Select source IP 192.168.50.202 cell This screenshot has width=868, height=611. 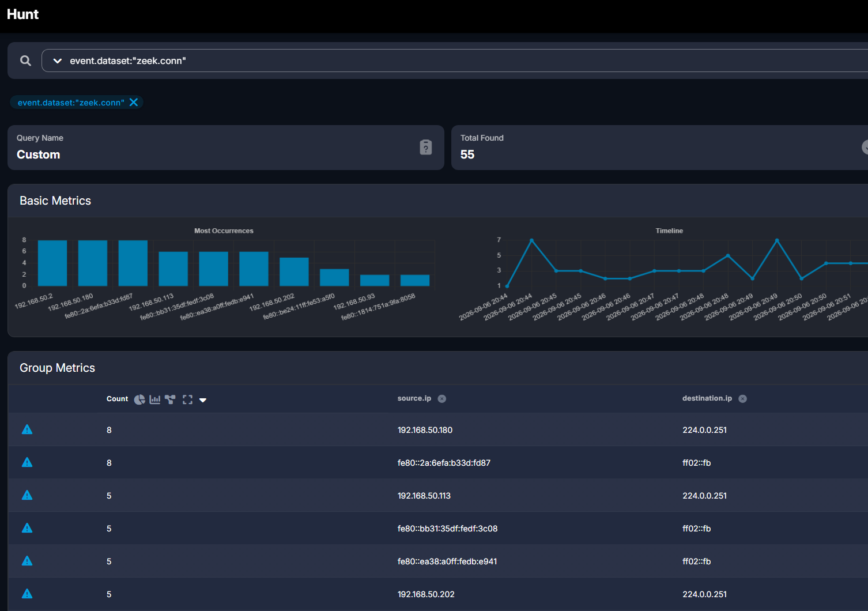(x=426, y=594)
